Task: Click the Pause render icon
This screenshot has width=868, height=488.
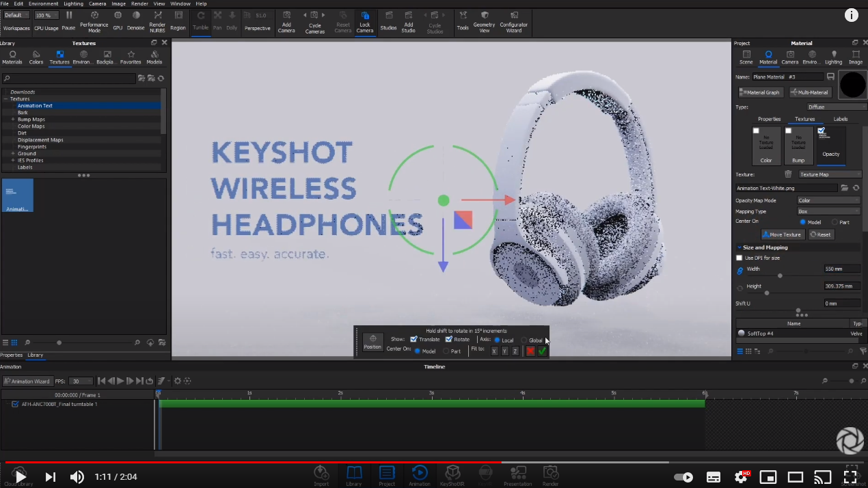Action: pos(68,16)
